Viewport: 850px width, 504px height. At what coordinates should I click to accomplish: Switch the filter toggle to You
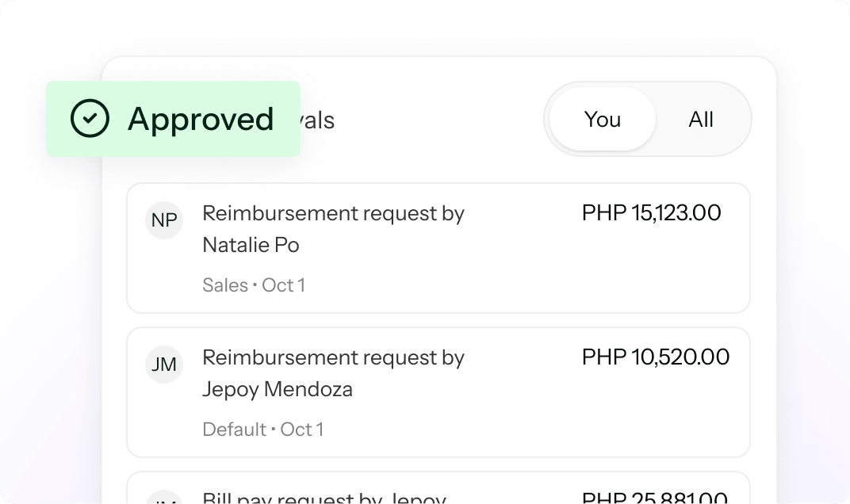(x=602, y=120)
